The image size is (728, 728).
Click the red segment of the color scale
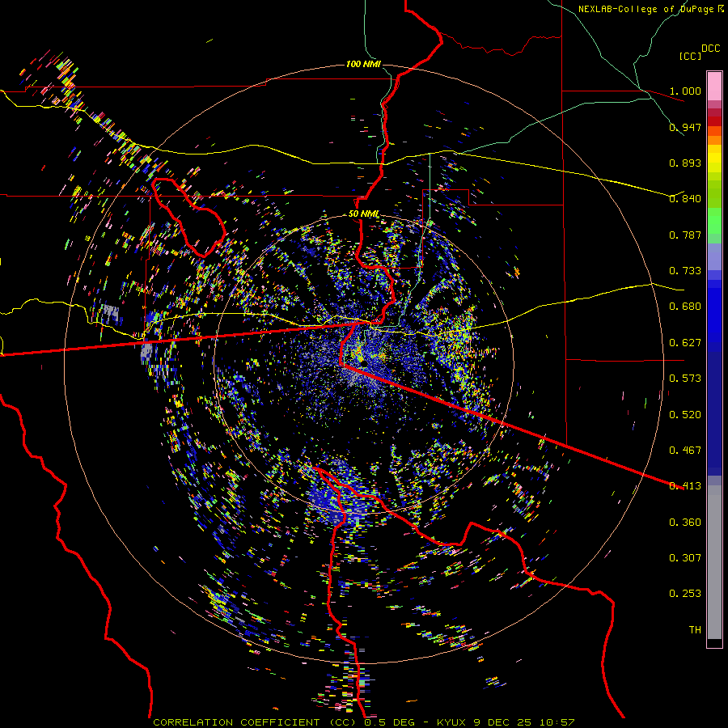(x=714, y=121)
